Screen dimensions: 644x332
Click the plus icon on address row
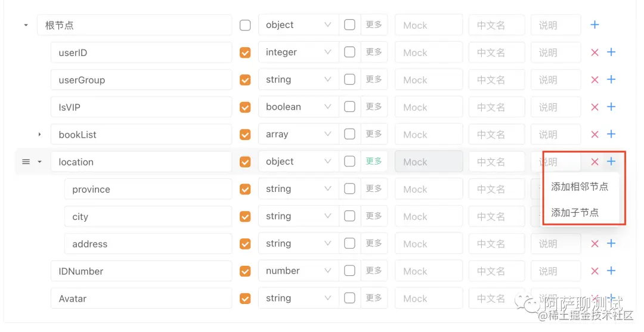tap(611, 243)
